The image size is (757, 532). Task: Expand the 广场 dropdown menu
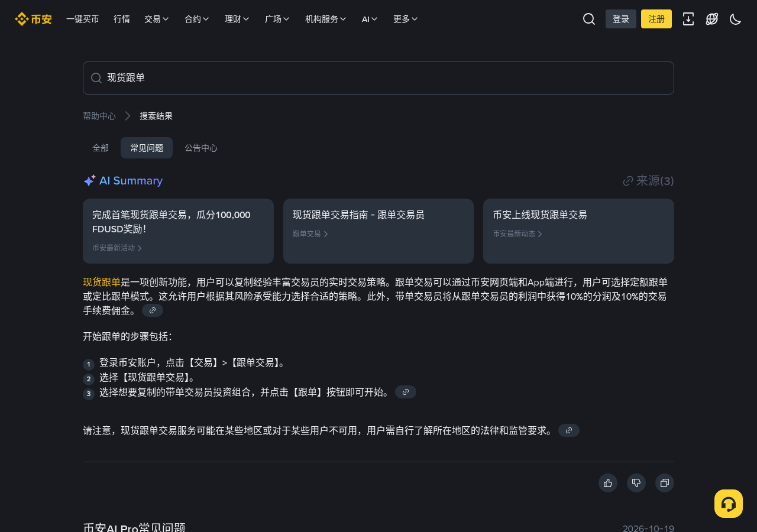277,19
